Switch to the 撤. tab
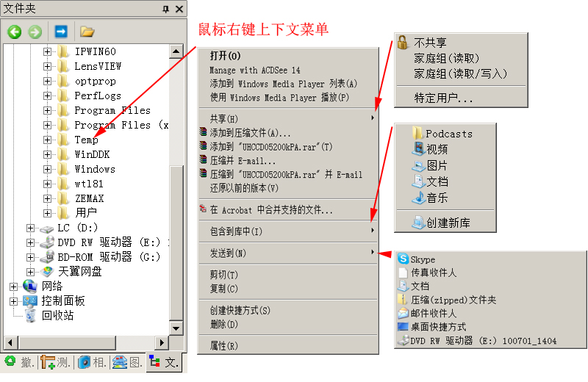The image size is (588, 382). [x=20, y=362]
